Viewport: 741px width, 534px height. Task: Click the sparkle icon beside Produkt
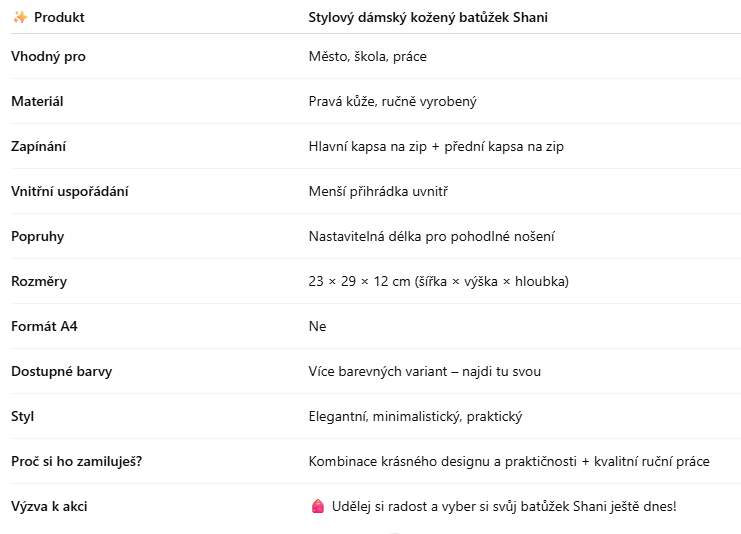click(20, 17)
